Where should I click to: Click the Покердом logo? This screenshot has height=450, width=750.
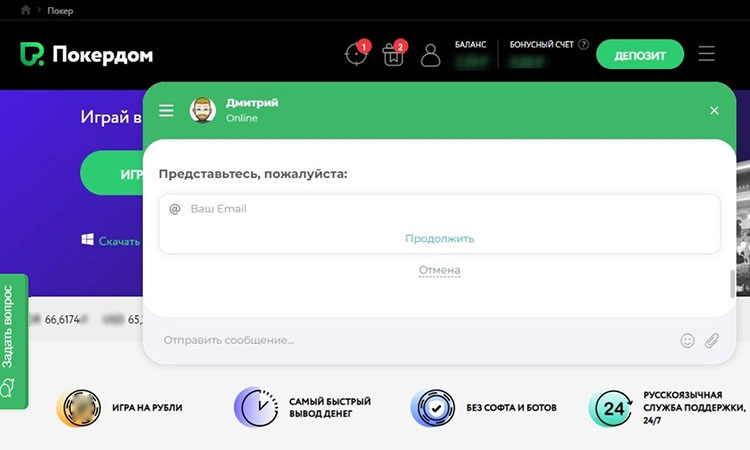pos(87,55)
